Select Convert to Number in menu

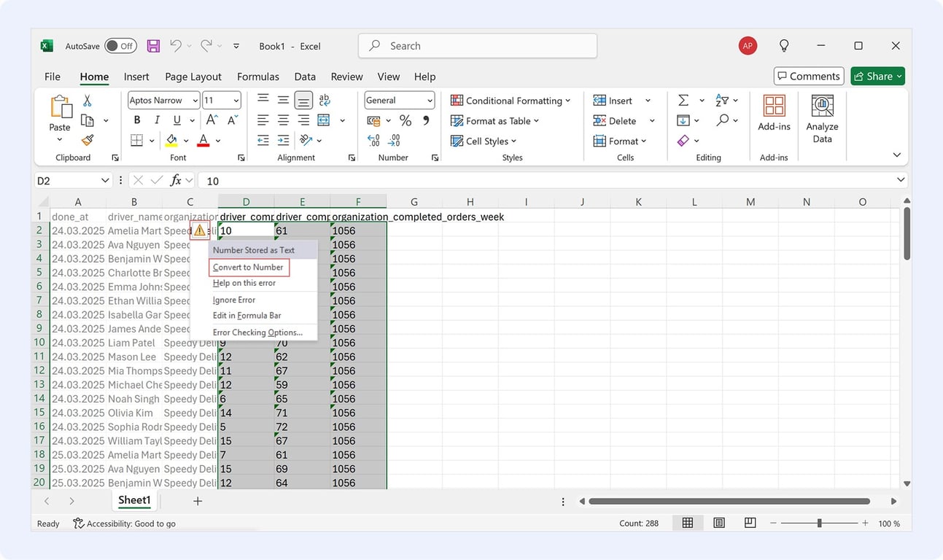point(249,268)
